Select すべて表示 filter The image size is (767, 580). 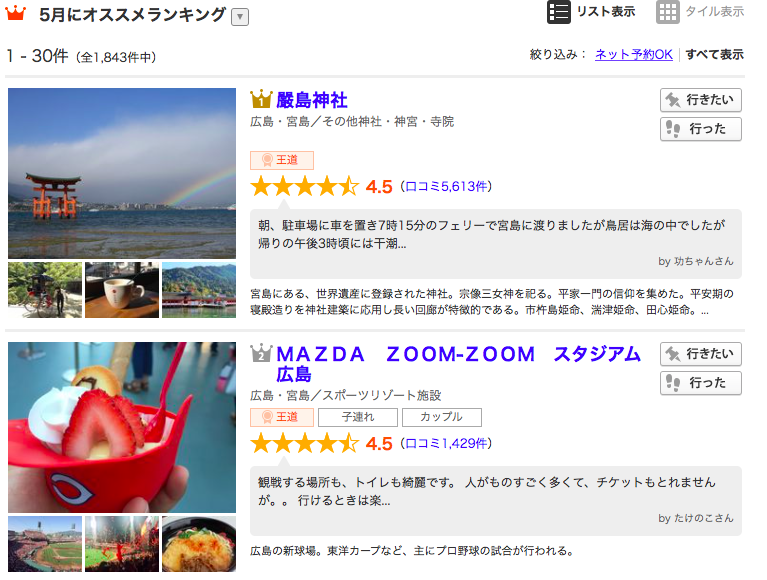[x=714, y=54]
